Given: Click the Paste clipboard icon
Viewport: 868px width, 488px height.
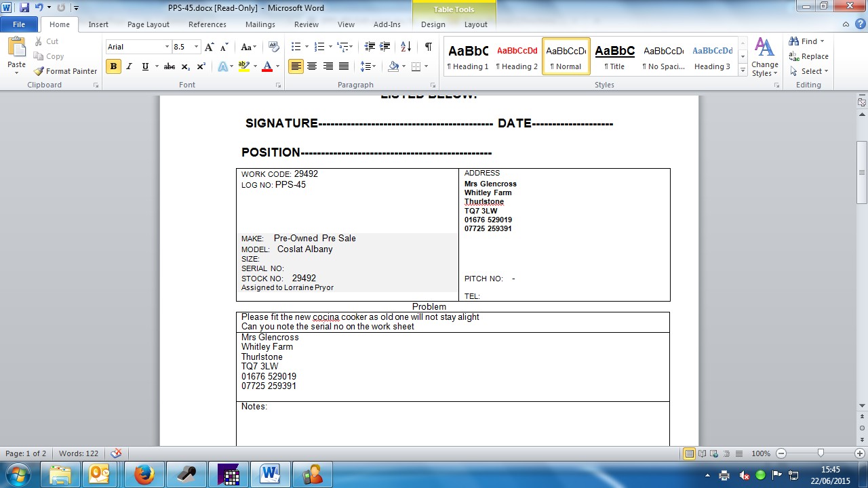Looking at the screenshot, I should 16,47.
